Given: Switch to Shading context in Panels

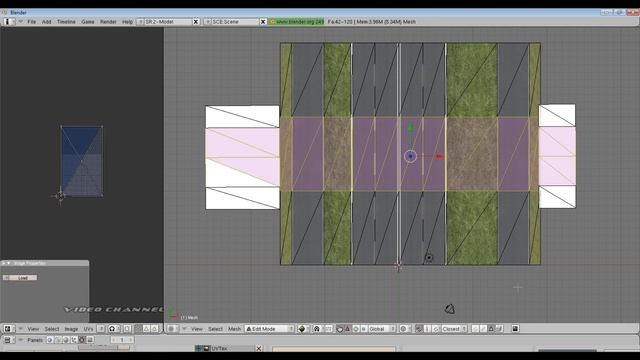Looking at the screenshot, I should coord(66,340).
